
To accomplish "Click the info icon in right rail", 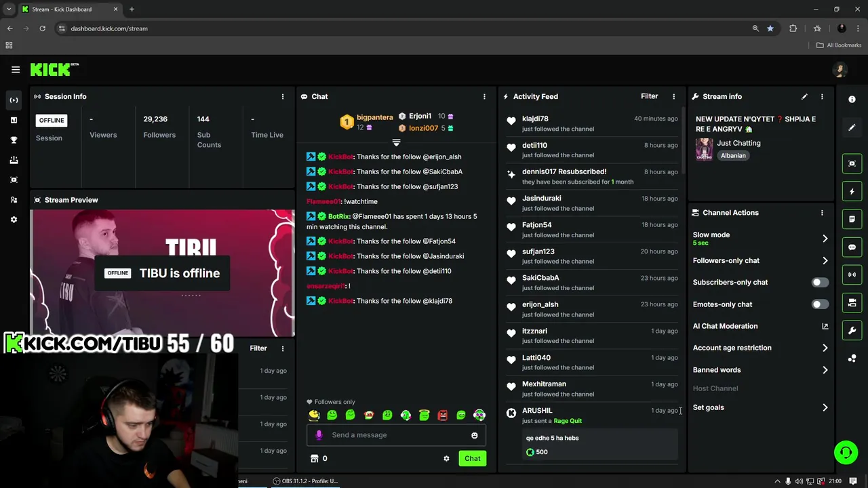I will click(852, 99).
